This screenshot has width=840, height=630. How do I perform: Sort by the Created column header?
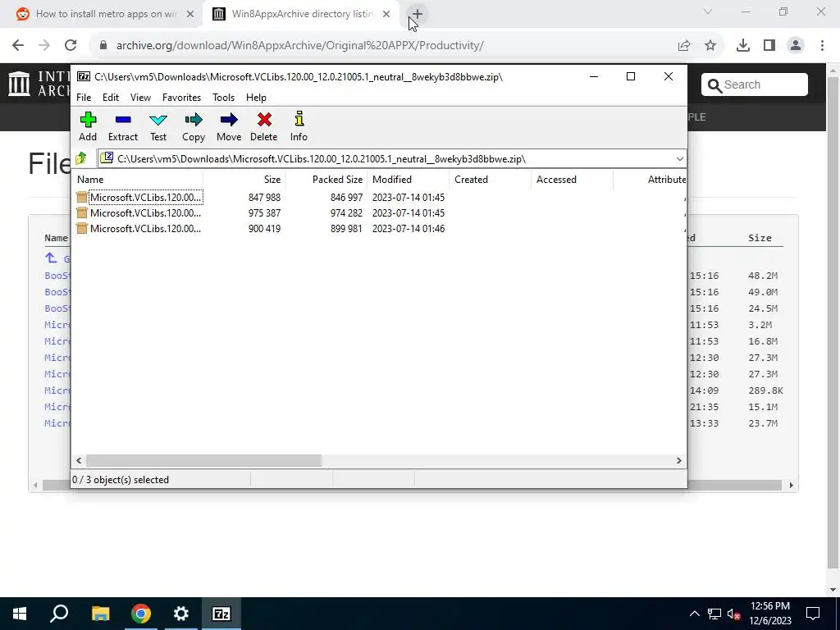tap(491, 180)
